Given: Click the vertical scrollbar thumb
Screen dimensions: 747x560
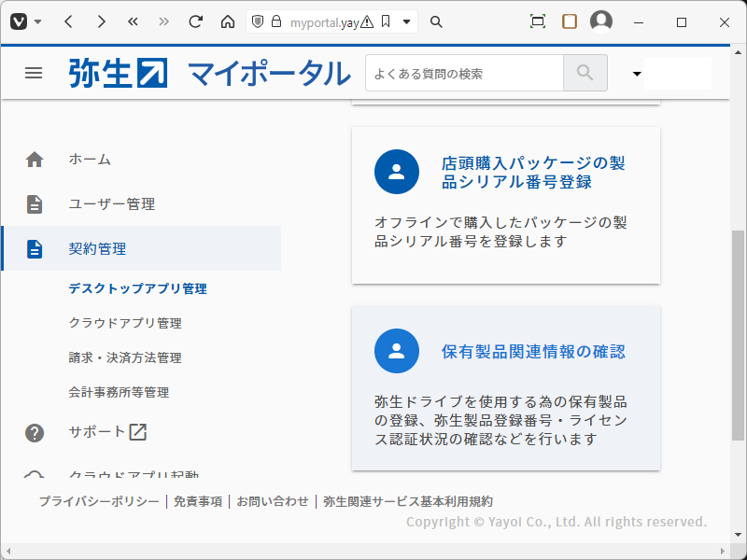Looking at the screenshot, I should [x=738, y=335].
